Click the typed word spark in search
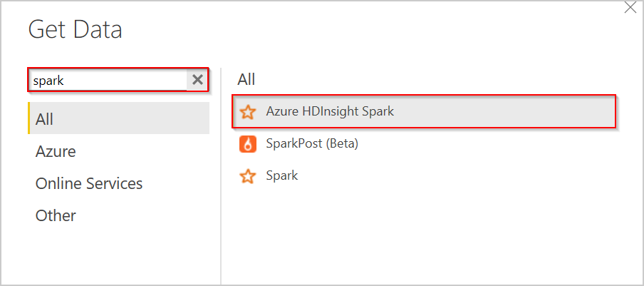Screen dimensions: 644x286 [x=48, y=81]
